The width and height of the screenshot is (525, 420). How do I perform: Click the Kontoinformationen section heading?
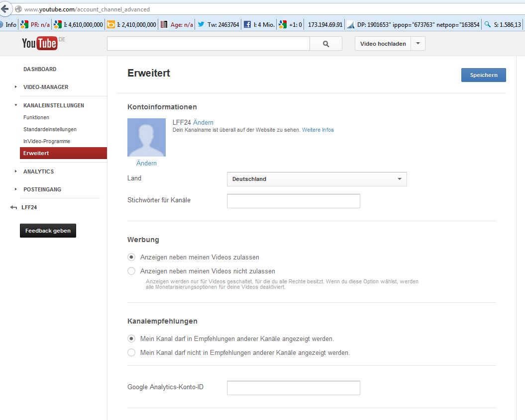tap(162, 107)
